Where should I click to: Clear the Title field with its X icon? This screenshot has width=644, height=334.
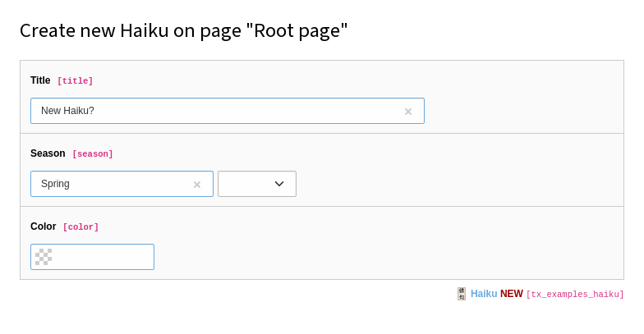point(408,112)
